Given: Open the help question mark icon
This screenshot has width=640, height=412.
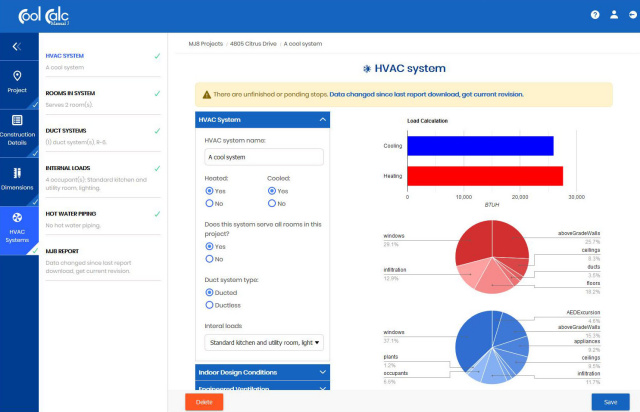Looking at the screenshot, I should point(595,15).
